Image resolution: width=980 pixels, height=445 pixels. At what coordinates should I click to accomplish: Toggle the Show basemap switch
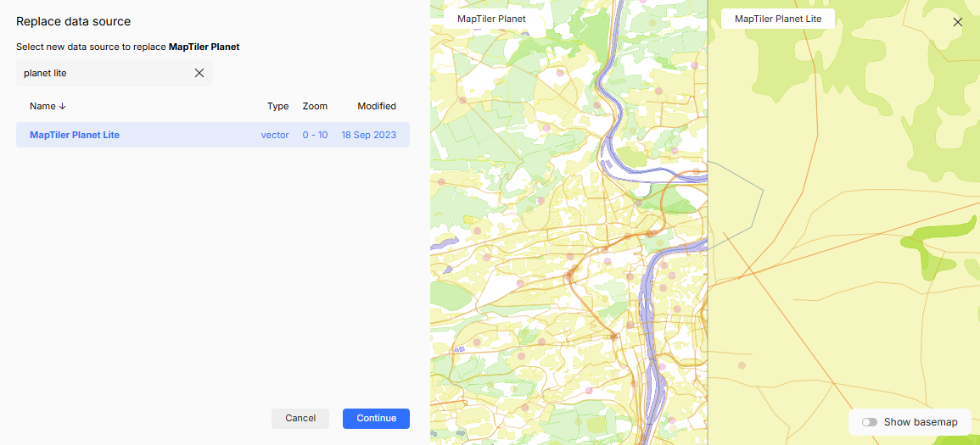pyautogui.click(x=869, y=422)
